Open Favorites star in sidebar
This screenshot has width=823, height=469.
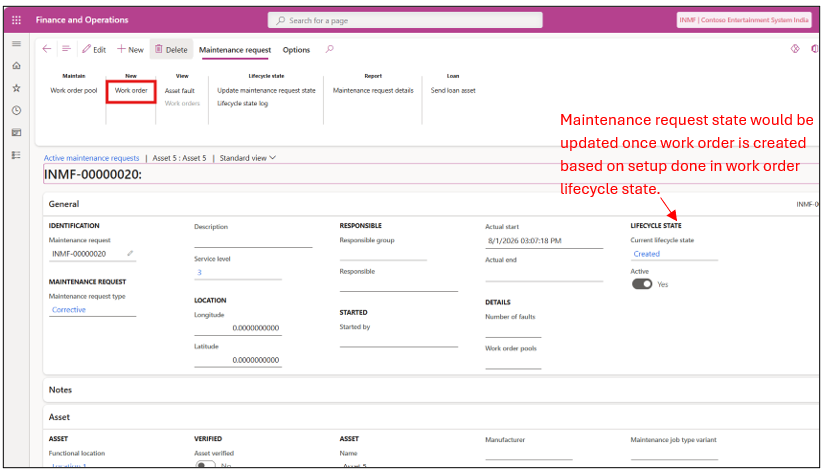pos(16,88)
